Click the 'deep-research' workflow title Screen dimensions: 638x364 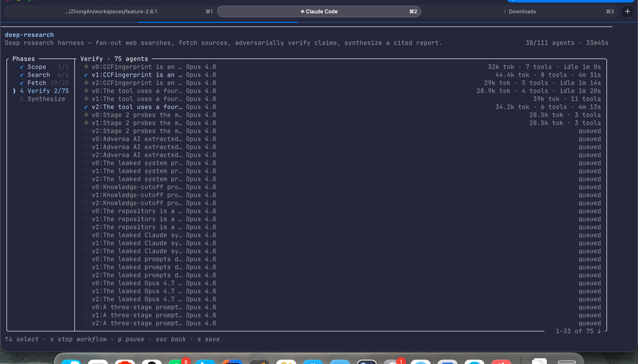point(29,35)
